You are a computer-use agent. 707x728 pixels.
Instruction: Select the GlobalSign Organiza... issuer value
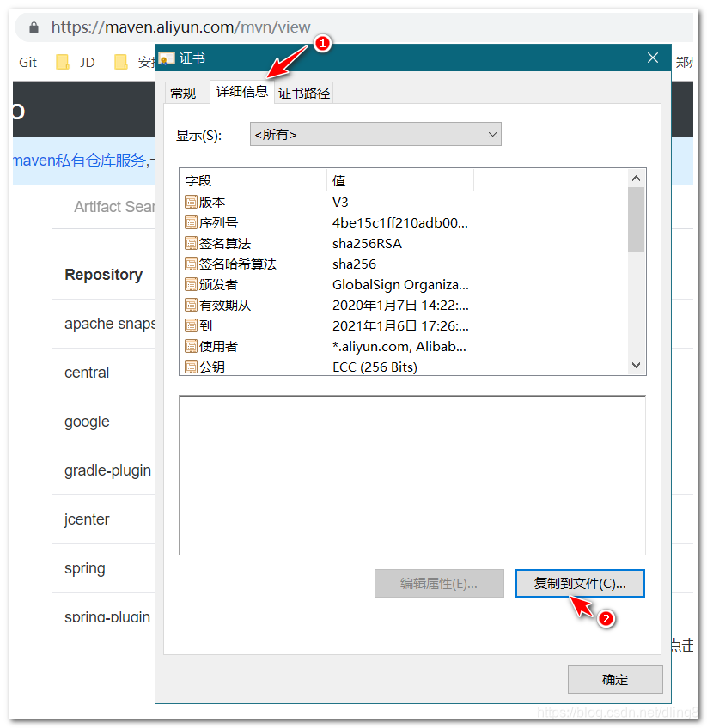[x=400, y=285]
